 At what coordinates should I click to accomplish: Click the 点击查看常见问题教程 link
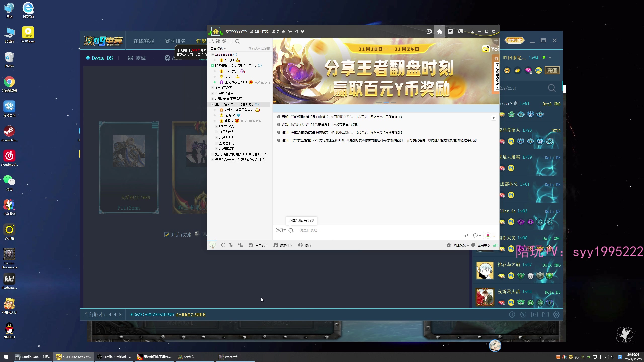(190, 314)
